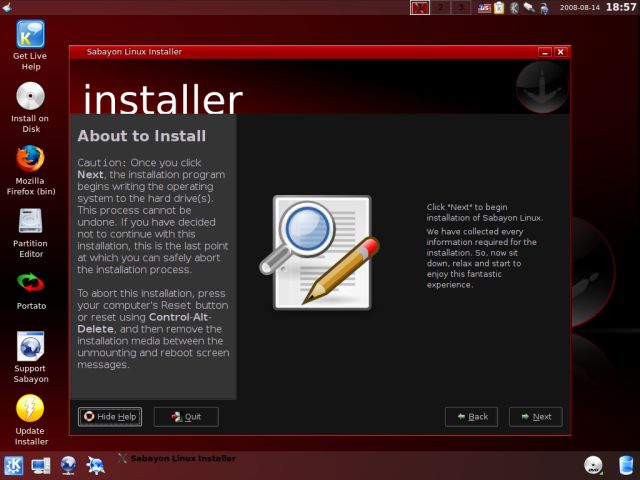Viewport: 640px width, 480px height.
Task: Minimize the Sabayon Linux Installer window
Action: (x=545, y=52)
